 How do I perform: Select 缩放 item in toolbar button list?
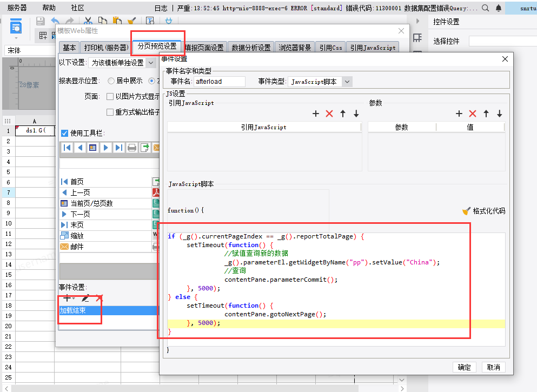(x=105, y=236)
